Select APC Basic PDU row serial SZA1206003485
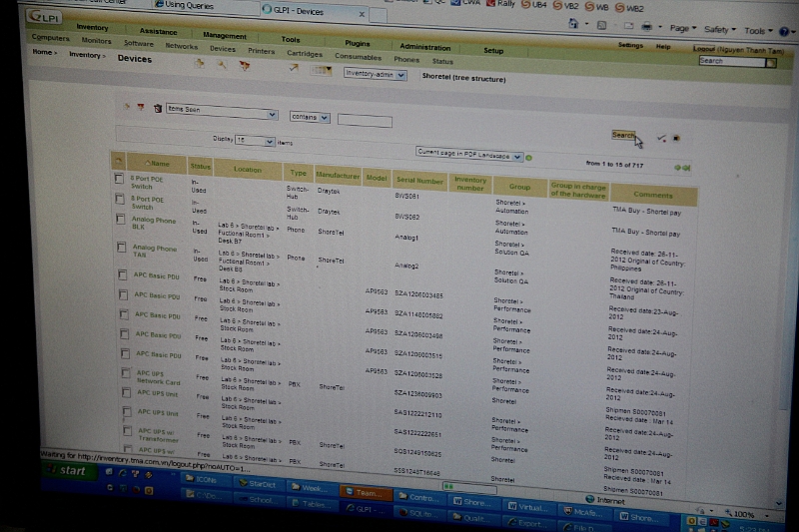799x532 pixels. coord(122,274)
